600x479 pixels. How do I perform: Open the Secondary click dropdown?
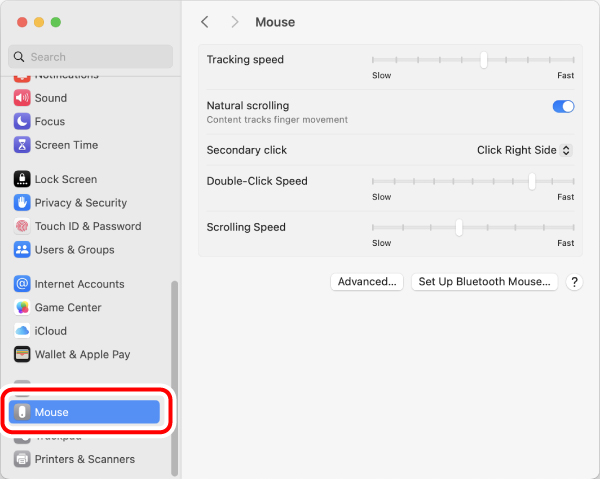point(524,150)
